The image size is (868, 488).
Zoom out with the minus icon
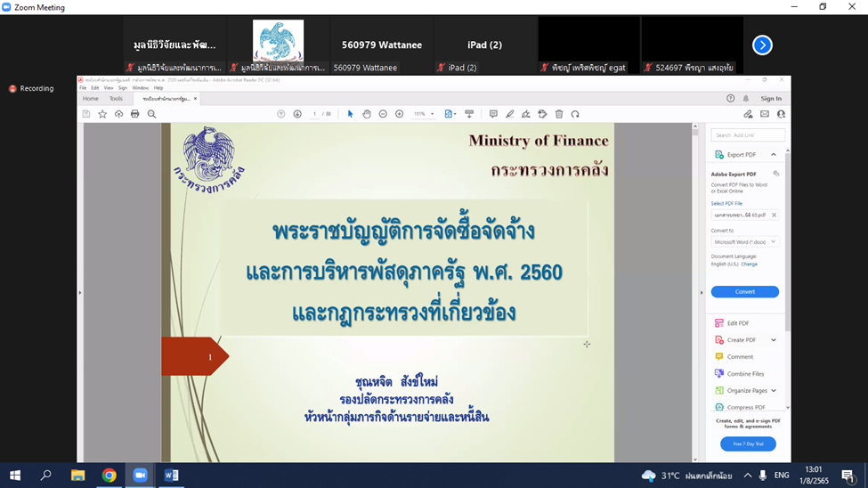383,114
